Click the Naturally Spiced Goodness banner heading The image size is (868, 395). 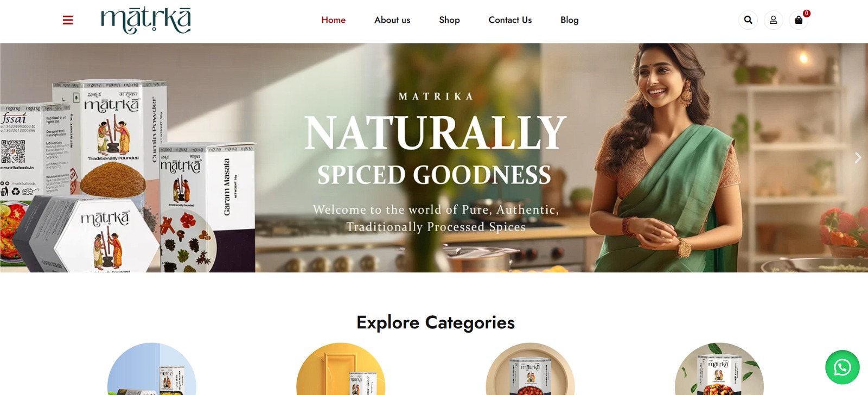435,150
